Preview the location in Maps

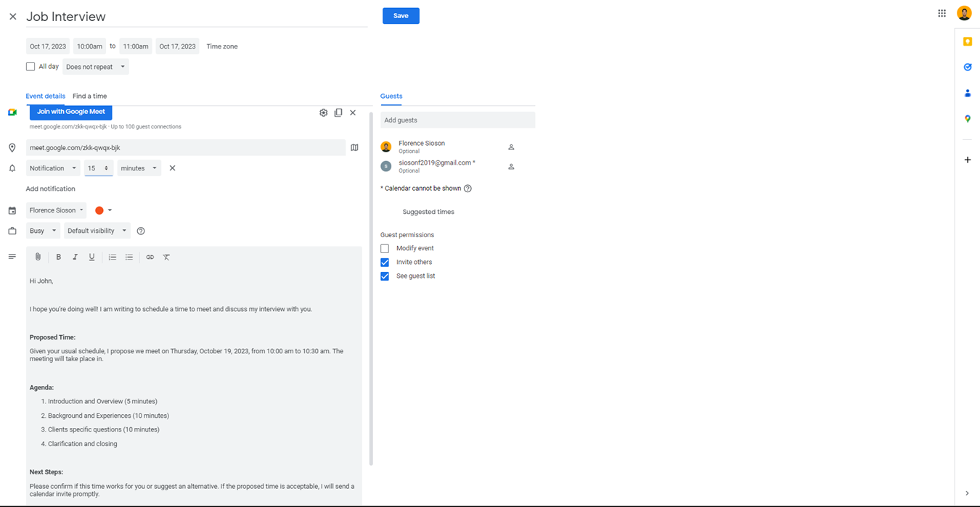click(354, 147)
